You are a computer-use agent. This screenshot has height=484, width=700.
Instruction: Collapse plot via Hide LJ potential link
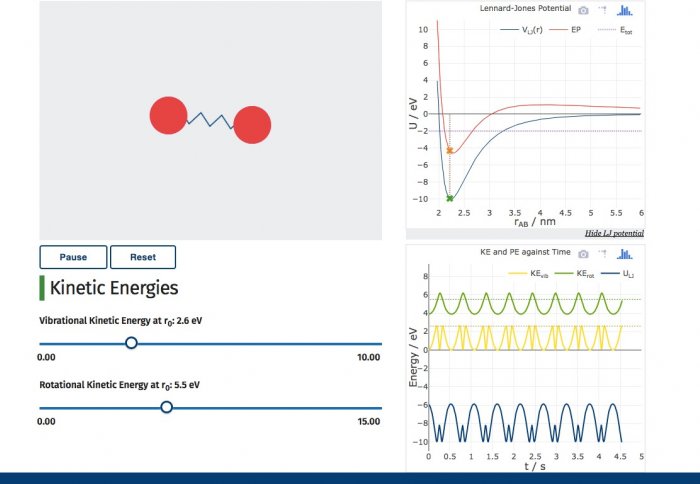point(614,233)
